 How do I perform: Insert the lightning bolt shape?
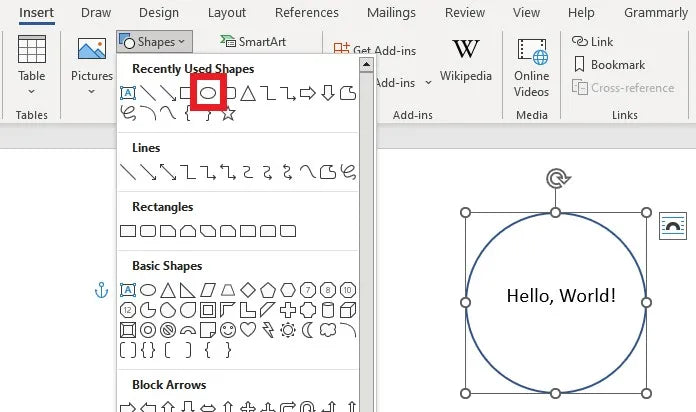coord(268,329)
